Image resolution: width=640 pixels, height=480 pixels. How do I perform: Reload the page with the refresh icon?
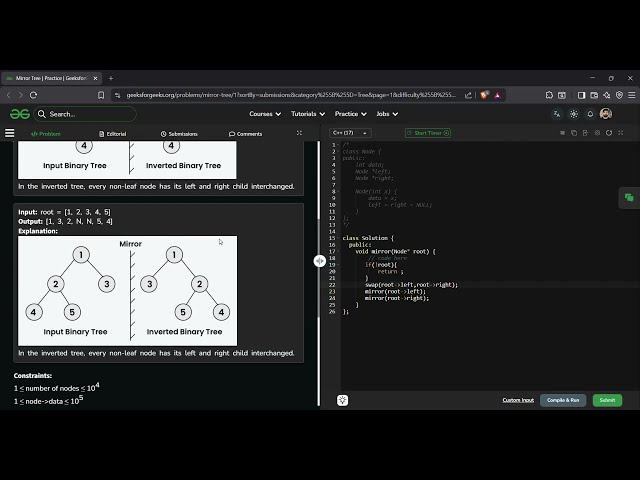point(33,95)
